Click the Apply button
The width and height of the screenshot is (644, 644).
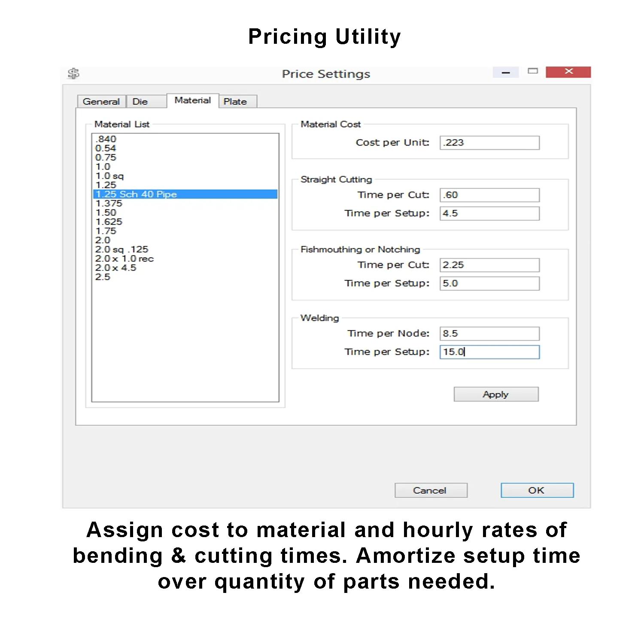pos(495,394)
